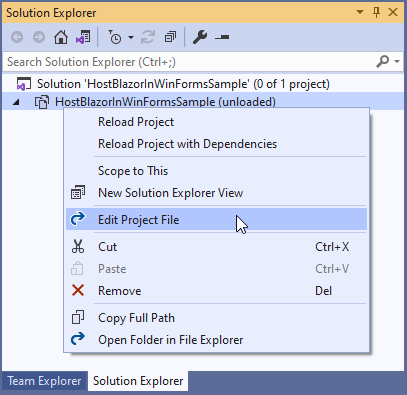Image resolution: width=407 pixels, height=395 pixels.
Task: Select the Solution Explorer bottom tab
Action: [x=138, y=381]
